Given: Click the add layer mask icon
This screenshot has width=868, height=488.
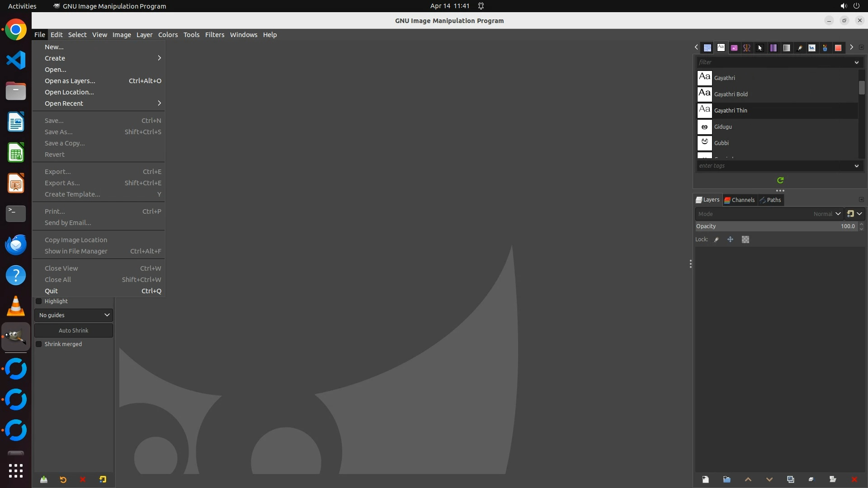Looking at the screenshot, I should click(x=833, y=479).
